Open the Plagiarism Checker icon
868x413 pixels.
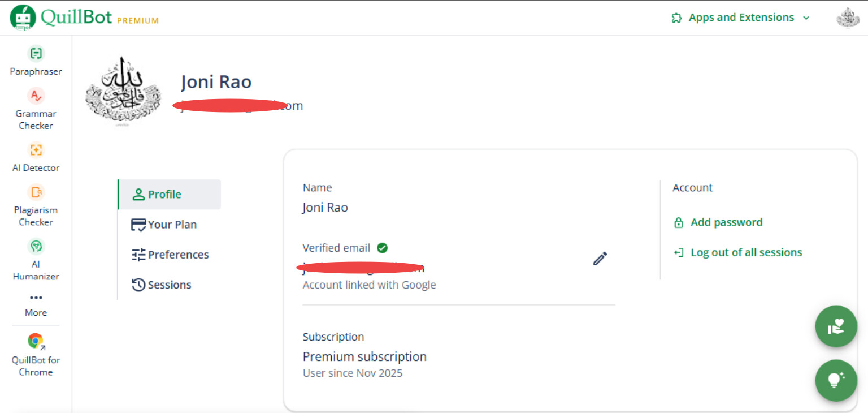pos(36,192)
